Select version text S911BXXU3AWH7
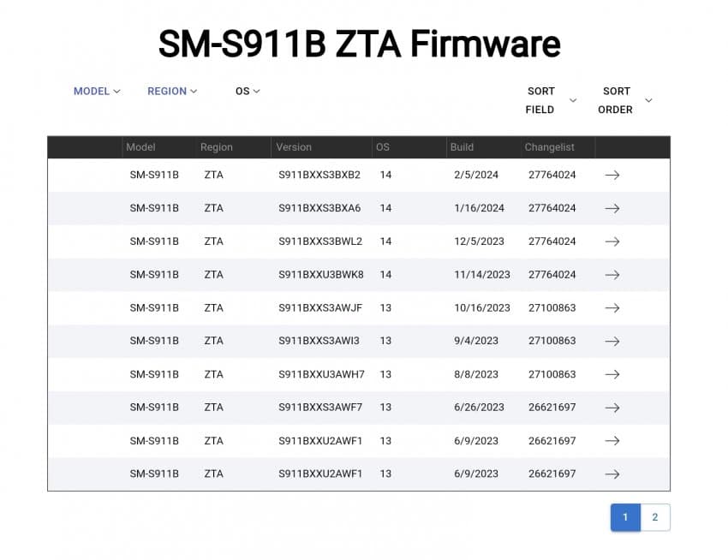This screenshot has width=728, height=560. coord(321,374)
